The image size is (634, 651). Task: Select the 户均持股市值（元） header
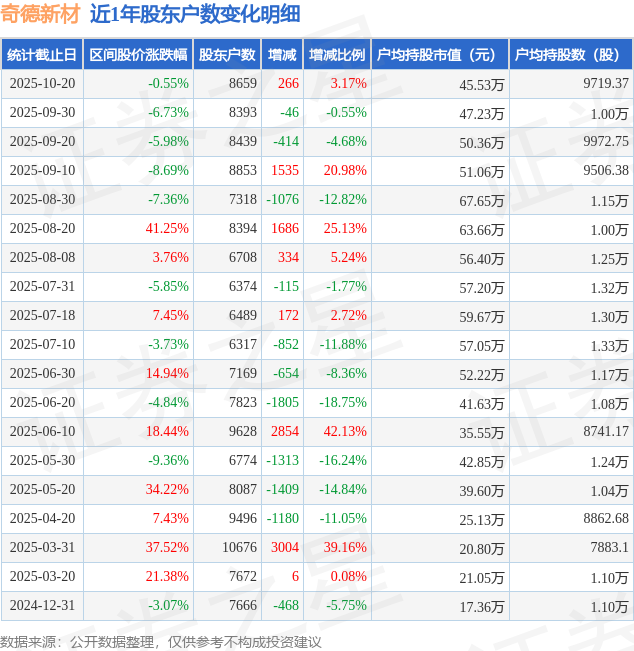pyautogui.click(x=438, y=55)
